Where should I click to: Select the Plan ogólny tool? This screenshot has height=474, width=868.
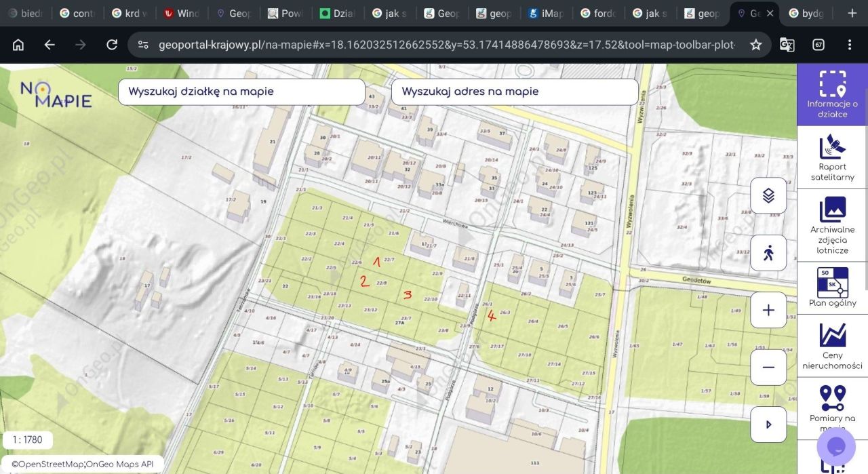click(832, 288)
